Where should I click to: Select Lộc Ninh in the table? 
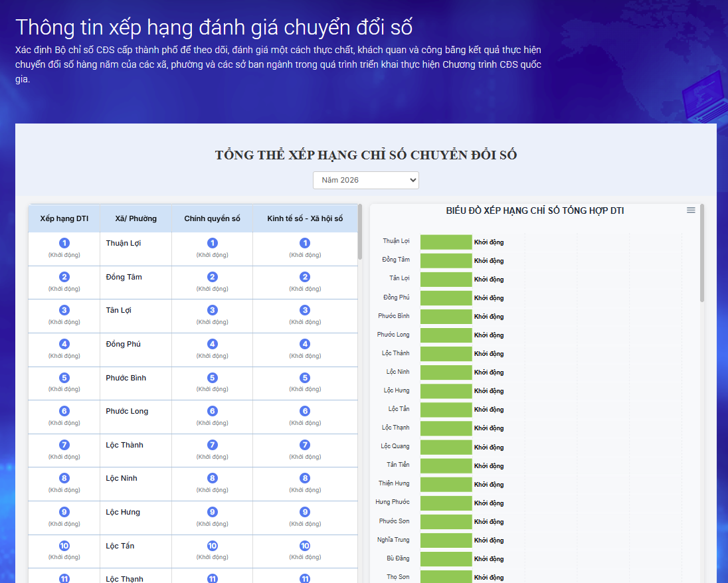click(121, 478)
